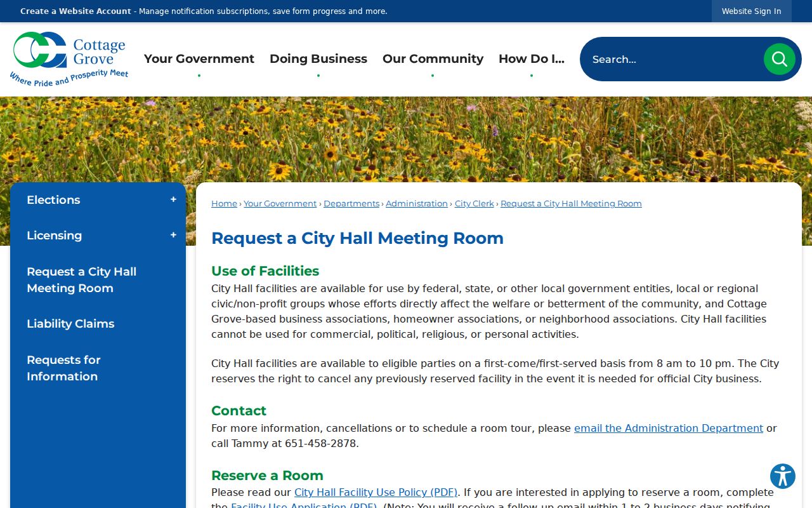Follow the Your Government breadcrumb link
Viewport: 812px width, 508px height.
click(280, 204)
